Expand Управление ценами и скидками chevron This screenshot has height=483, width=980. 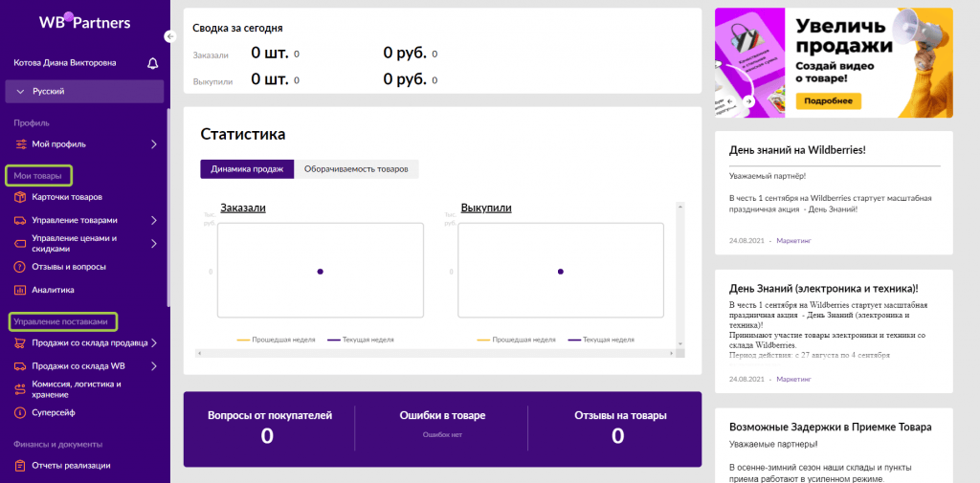point(153,244)
